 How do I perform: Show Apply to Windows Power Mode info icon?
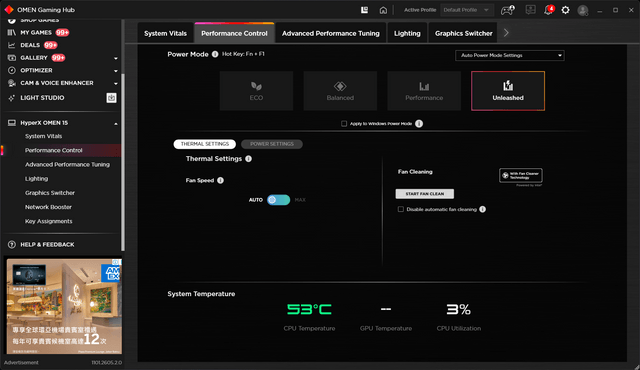click(x=419, y=124)
